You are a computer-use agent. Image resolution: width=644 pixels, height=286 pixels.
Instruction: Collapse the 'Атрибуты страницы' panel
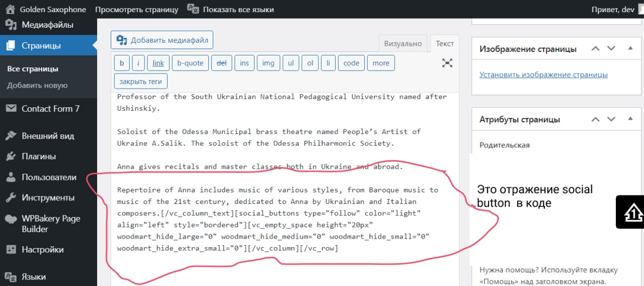(630, 119)
